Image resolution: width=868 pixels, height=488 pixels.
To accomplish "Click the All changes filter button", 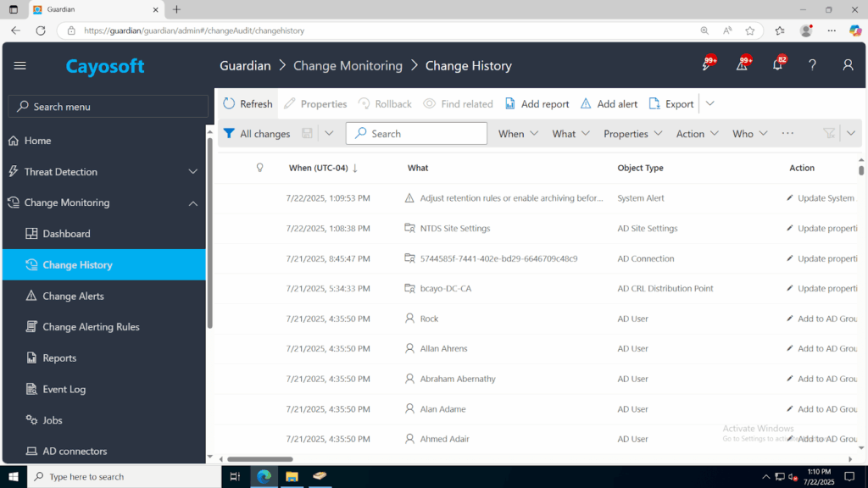I will pyautogui.click(x=257, y=133).
